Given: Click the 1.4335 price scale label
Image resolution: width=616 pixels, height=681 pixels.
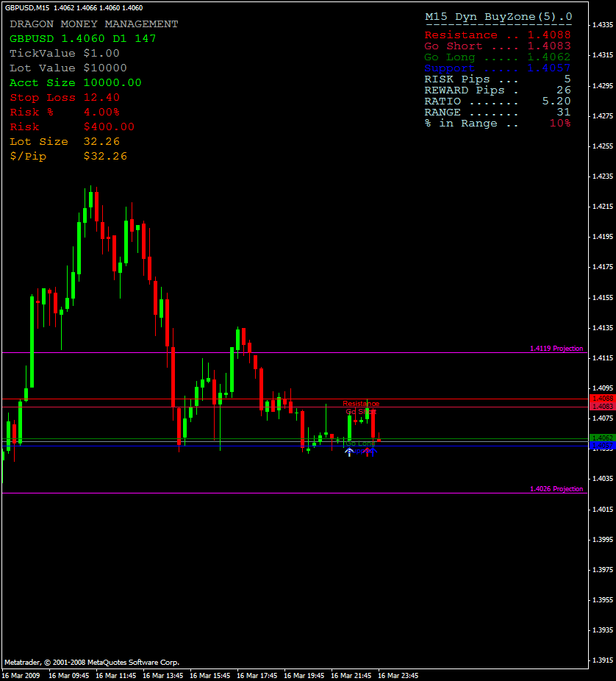Looking at the screenshot, I should 603,25.
